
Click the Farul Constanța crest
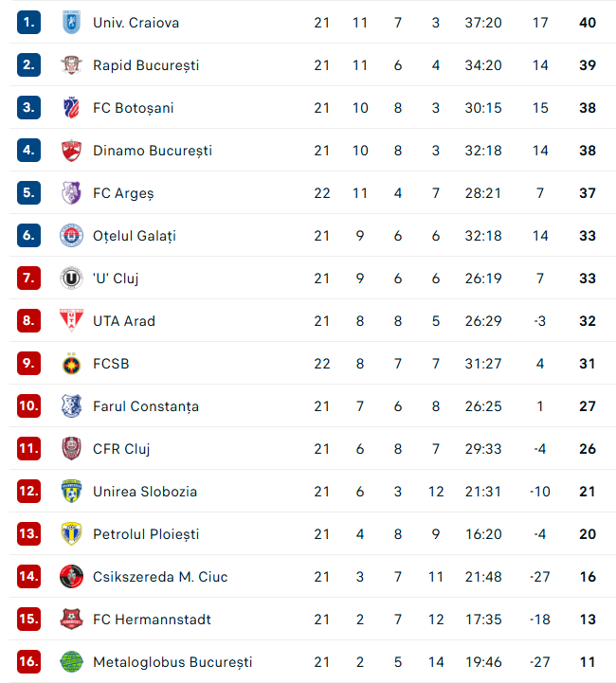tap(71, 406)
